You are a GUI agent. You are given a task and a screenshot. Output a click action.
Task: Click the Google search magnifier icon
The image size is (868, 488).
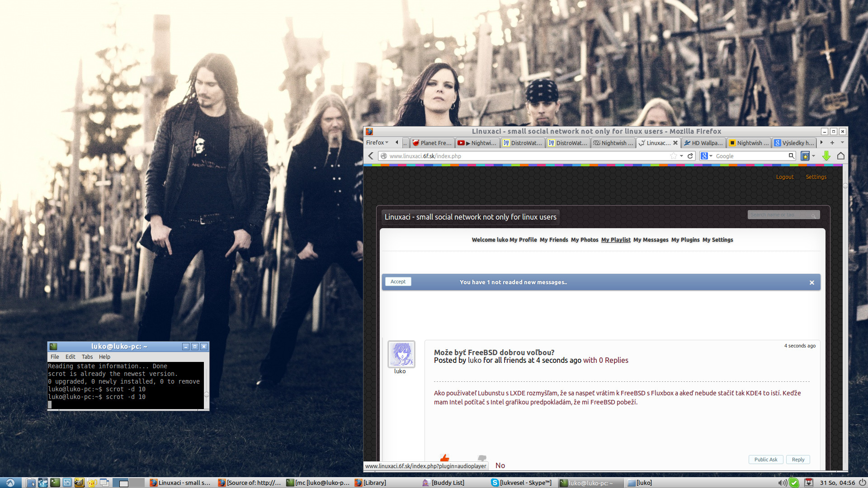[x=791, y=156]
